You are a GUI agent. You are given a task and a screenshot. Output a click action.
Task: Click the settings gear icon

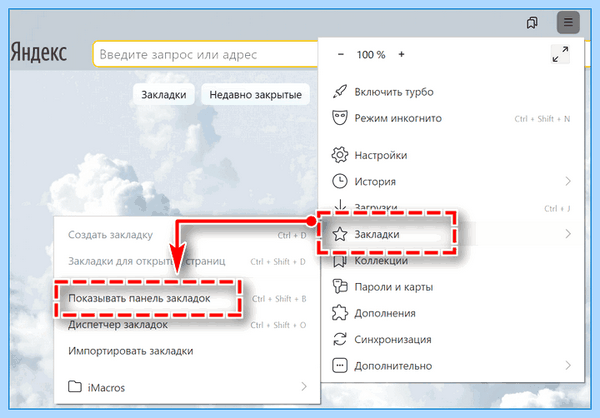(x=339, y=155)
